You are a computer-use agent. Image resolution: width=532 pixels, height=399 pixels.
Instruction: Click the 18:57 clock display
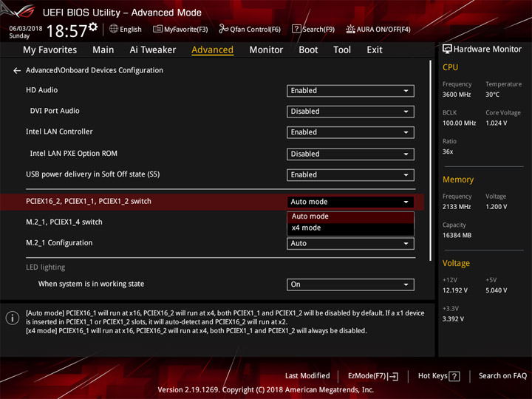[x=66, y=31]
